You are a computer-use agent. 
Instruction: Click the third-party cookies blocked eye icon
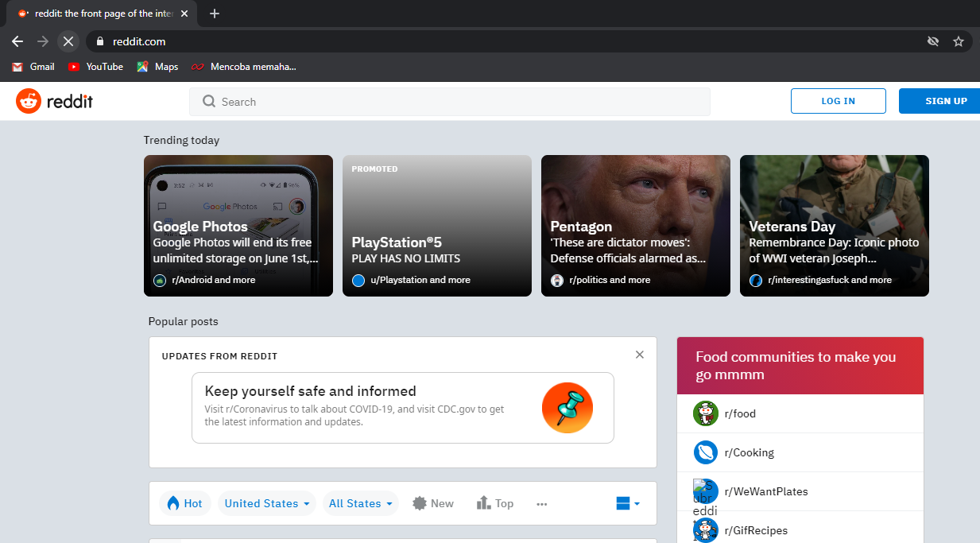(x=933, y=41)
